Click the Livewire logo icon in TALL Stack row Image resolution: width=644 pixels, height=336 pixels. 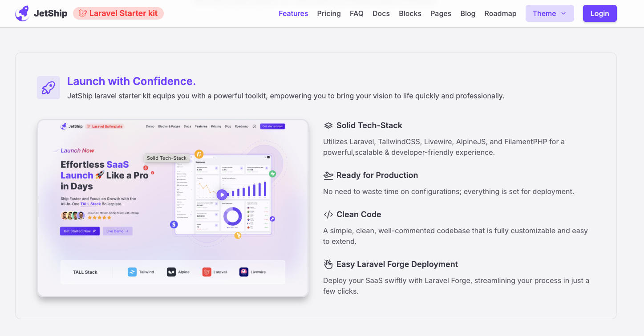[244, 272]
